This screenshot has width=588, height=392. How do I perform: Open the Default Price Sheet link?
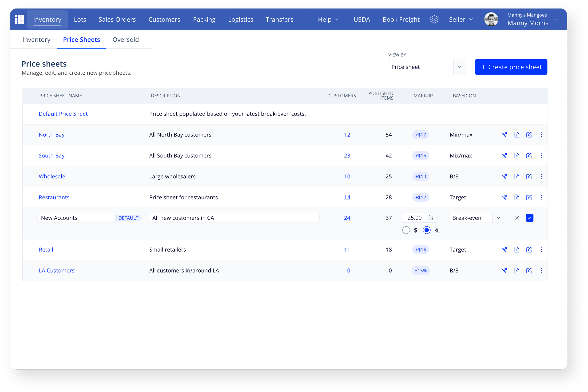click(x=63, y=114)
